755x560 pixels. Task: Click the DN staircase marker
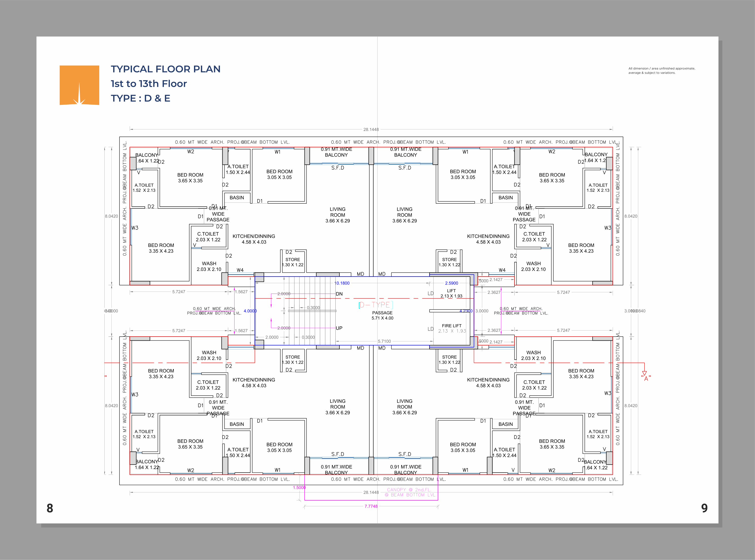(x=339, y=294)
